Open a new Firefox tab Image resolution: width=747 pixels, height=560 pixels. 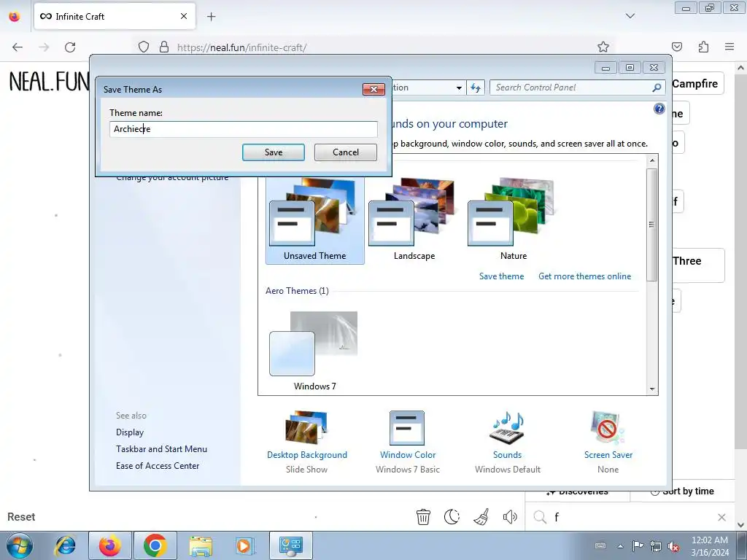point(211,17)
